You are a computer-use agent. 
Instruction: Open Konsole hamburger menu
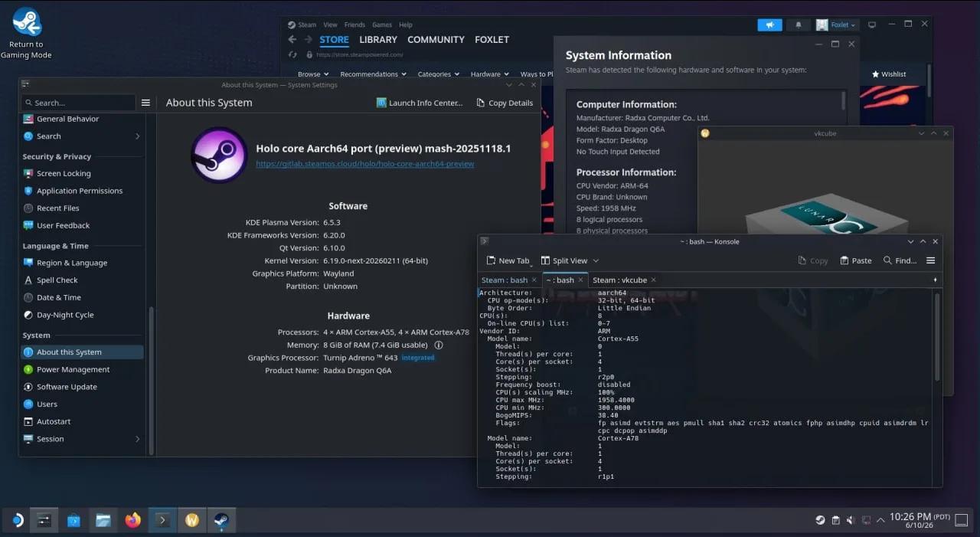pyautogui.click(x=931, y=260)
